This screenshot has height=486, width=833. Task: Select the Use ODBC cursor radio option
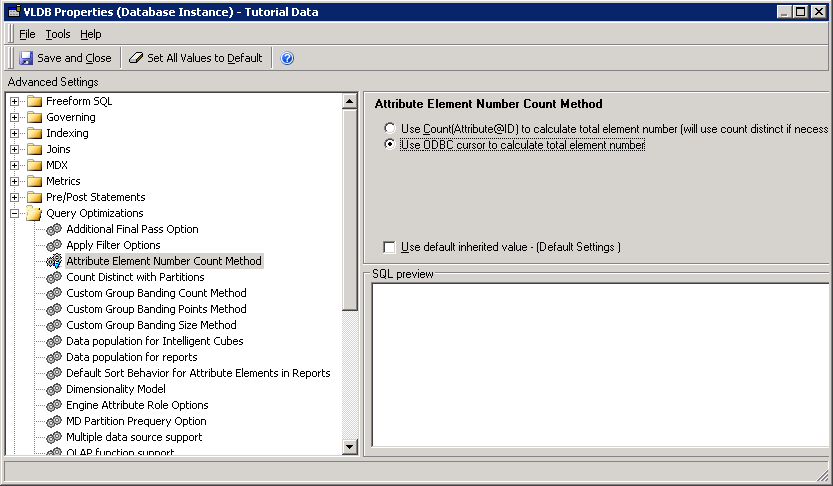pyautogui.click(x=390, y=145)
